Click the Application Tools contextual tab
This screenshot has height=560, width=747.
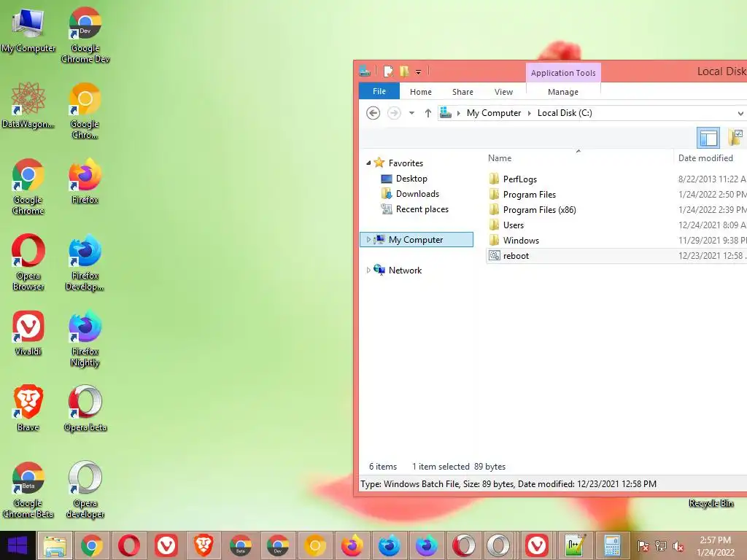[563, 73]
